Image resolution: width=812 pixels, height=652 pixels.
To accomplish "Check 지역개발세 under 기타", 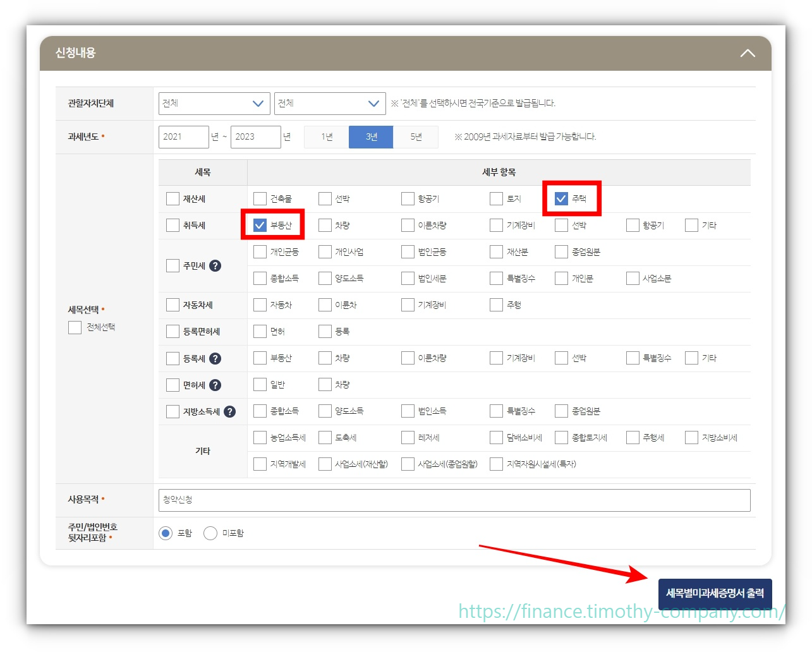I will pyautogui.click(x=260, y=464).
